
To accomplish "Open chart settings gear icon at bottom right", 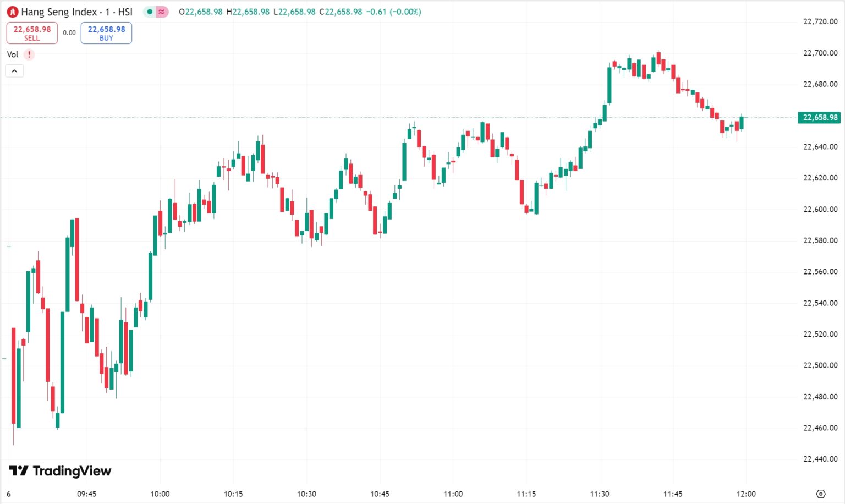I will click(x=821, y=494).
